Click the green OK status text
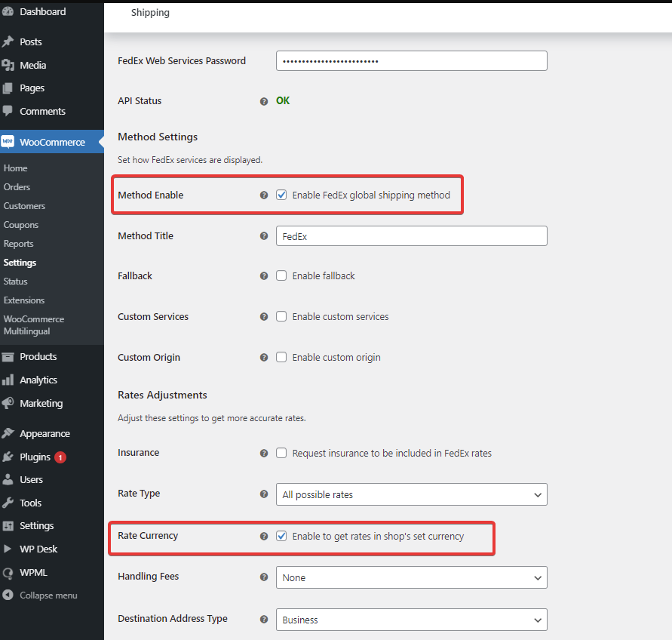 tap(283, 101)
